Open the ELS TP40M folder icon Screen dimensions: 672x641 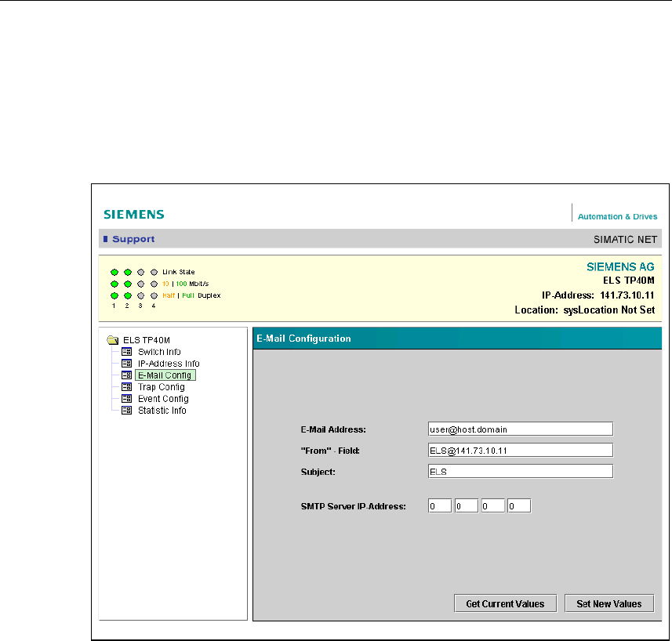coord(113,340)
